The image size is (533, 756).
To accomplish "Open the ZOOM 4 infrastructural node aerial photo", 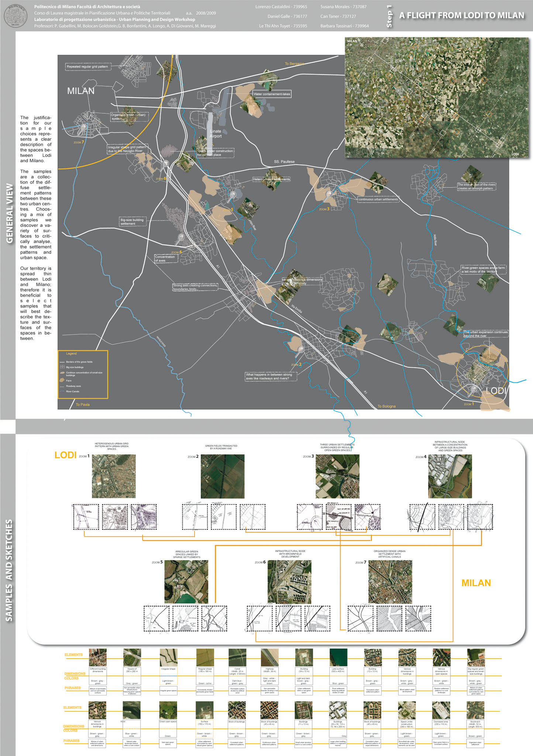I will coord(450,476).
